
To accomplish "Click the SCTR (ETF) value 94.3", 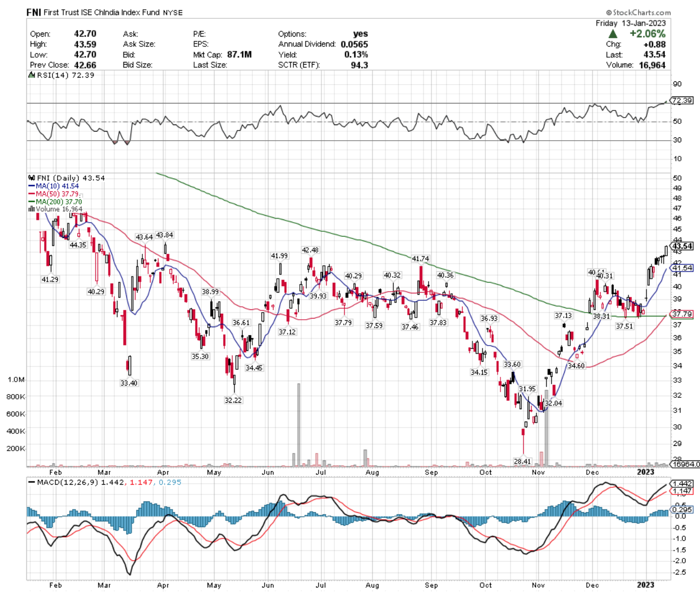I will (359, 65).
